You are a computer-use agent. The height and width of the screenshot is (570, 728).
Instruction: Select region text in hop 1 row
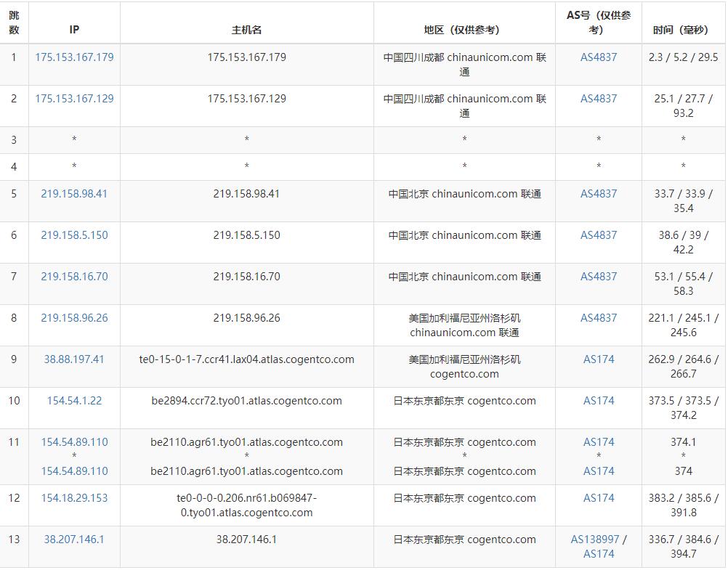(464, 64)
